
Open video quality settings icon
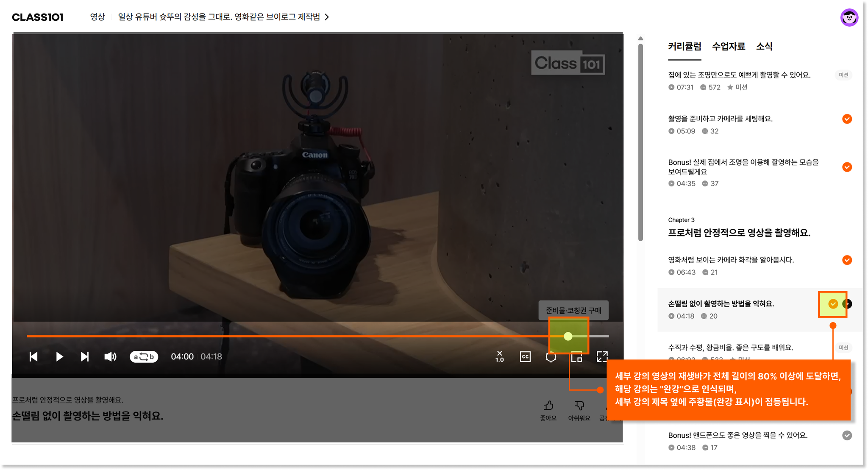coord(551,357)
